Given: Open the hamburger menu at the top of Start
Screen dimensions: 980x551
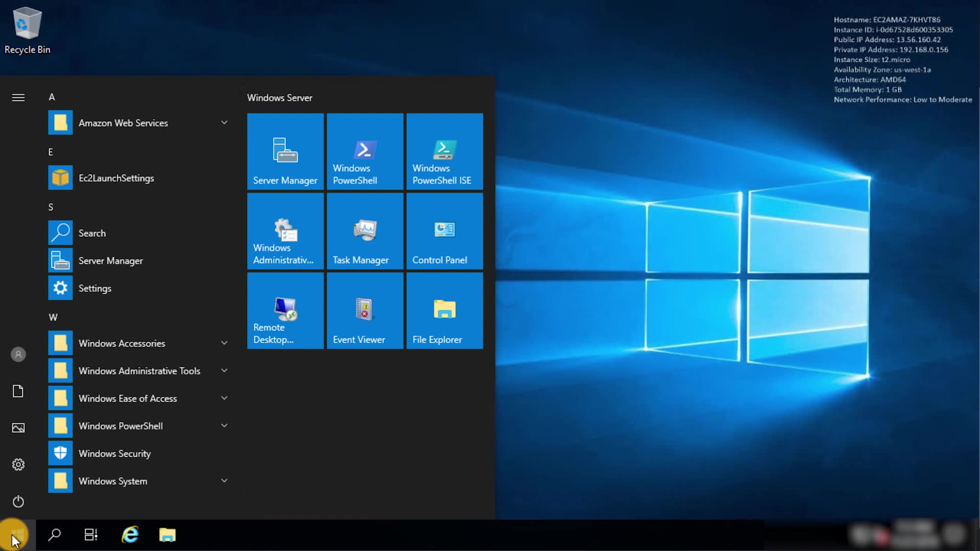Looking at the screenshot, I should click(x=18, y=97).
